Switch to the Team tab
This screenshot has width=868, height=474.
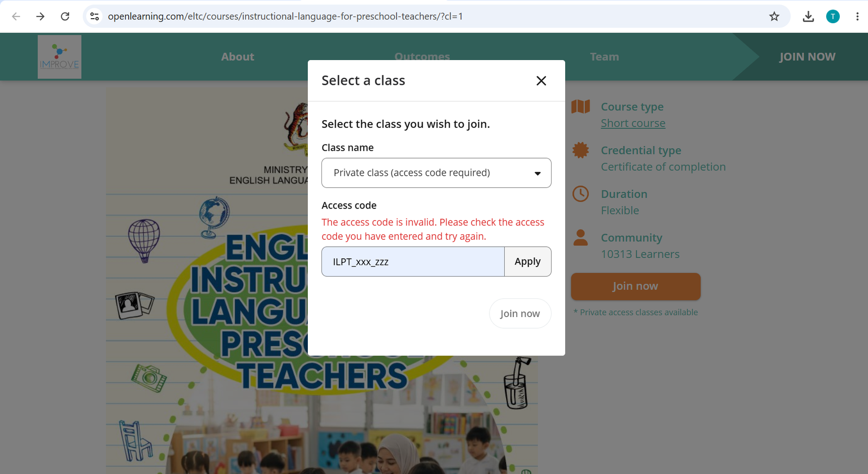tap(605, 57)
